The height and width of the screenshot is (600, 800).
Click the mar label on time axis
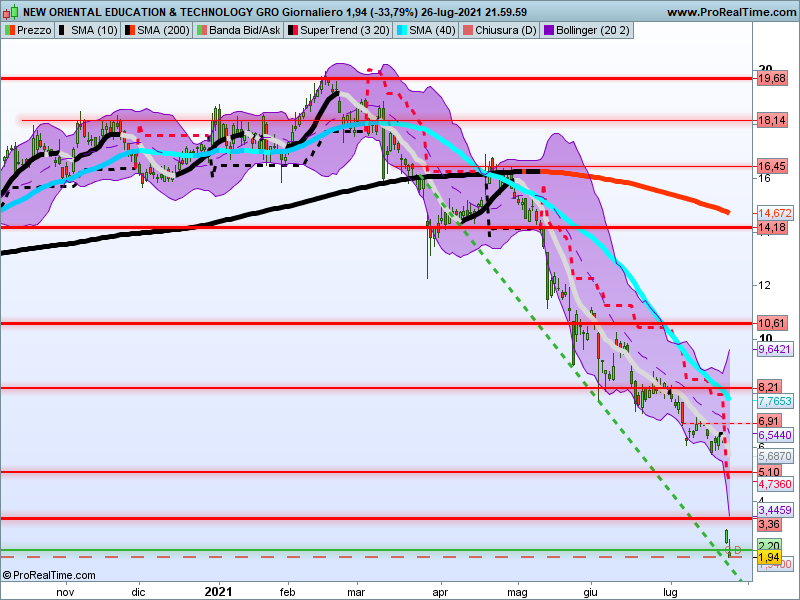pyautogui.click(x=356, y=592)
